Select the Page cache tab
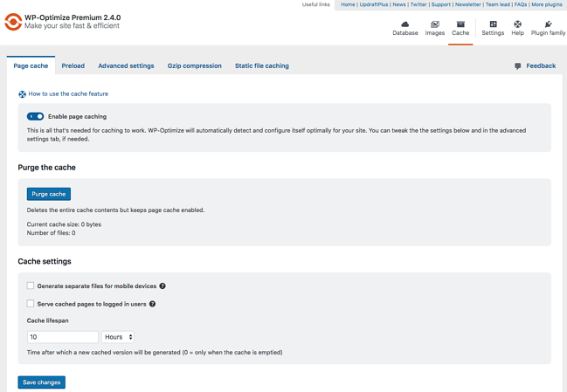The image size is (567, 392). (31, 65)
